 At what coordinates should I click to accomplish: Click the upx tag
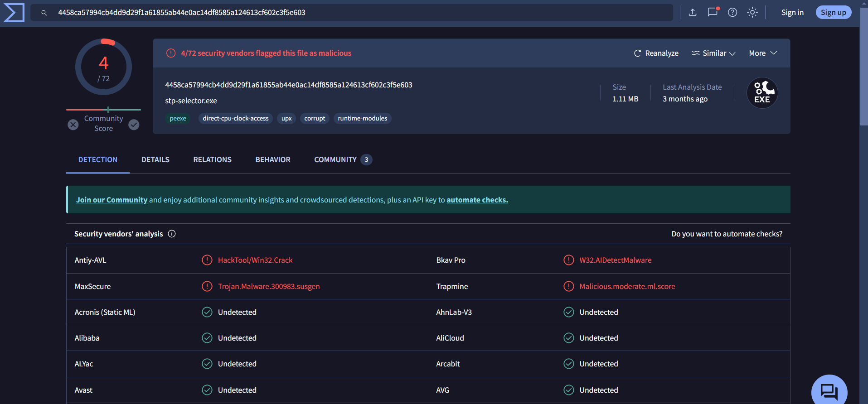point(286,118)
